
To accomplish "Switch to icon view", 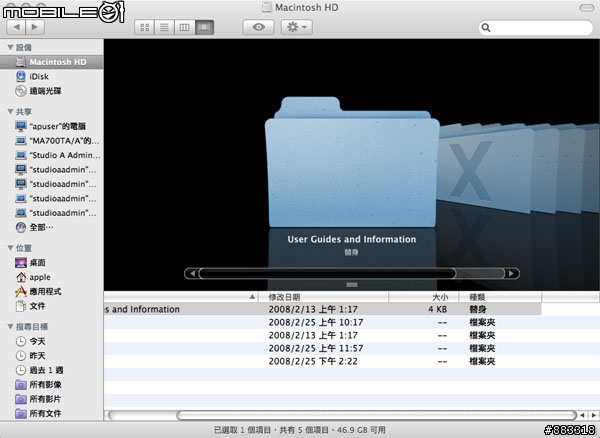I will coord(145,27).
